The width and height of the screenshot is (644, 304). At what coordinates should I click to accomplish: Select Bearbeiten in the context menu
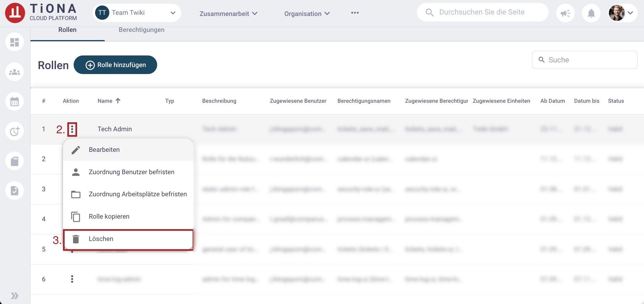pyautogui.click(x=128, y=150)
